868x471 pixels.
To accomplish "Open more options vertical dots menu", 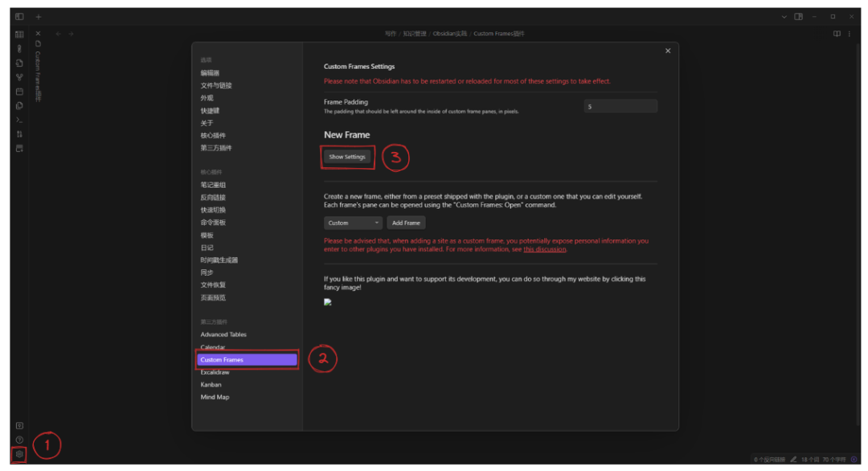I will coord(850,34).
